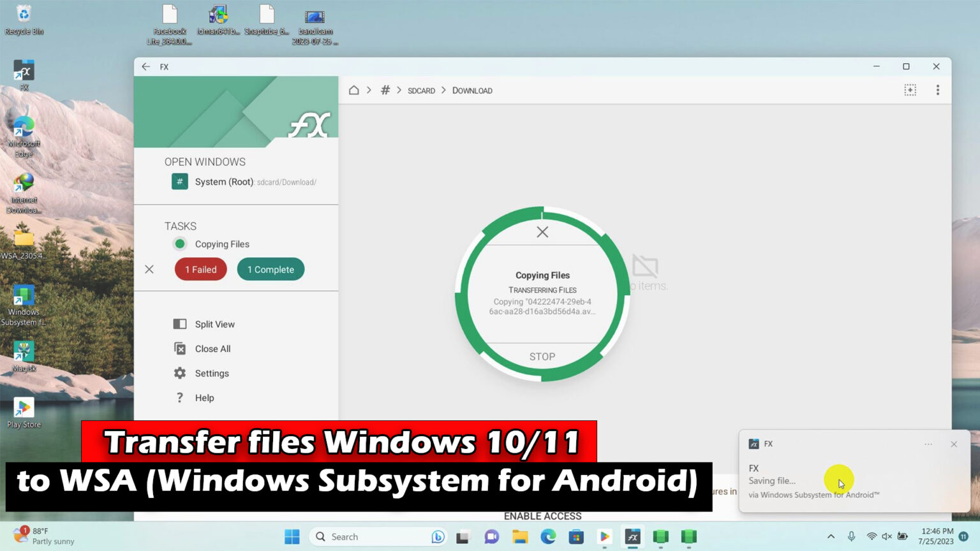Screen dimensions: 980x551
Task: Click the 1 Complete task badge
Action: 271,269
